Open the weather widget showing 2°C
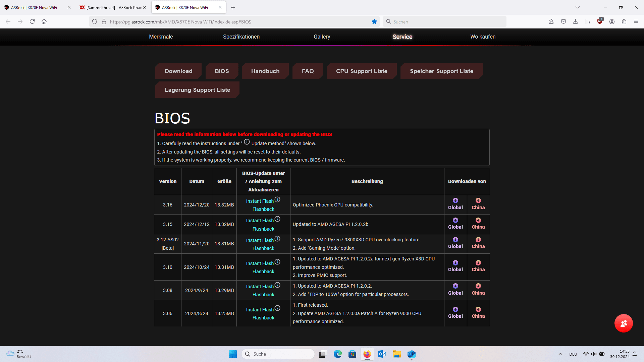 (19, 354)
